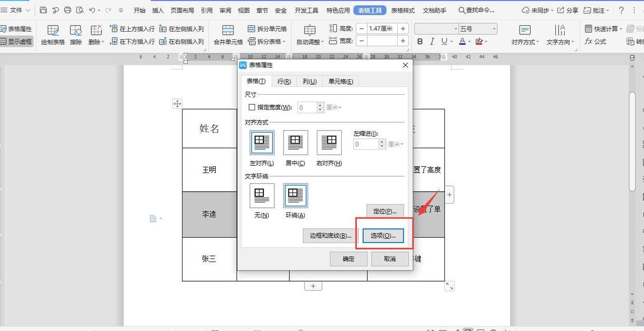Screen dimensions: 644x331
Task: Click the add row plus below table
Action: coord(313,286)
